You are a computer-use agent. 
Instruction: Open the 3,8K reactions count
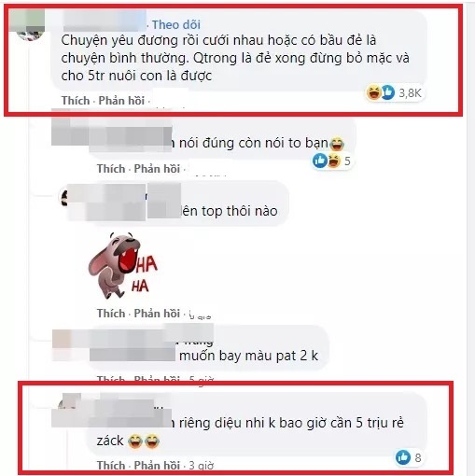[410, 92]
